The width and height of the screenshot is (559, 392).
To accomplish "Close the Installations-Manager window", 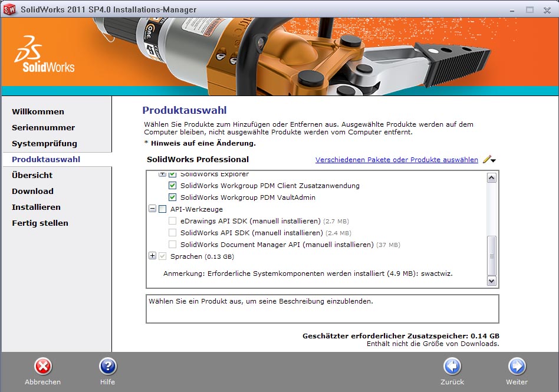I will pyautogui.click(x=547, y=10).
